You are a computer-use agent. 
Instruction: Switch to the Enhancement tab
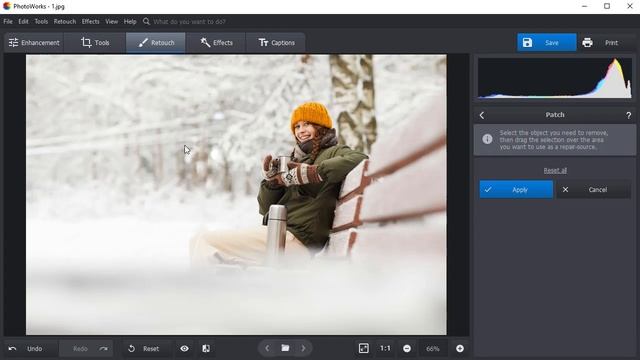[34, 42]
